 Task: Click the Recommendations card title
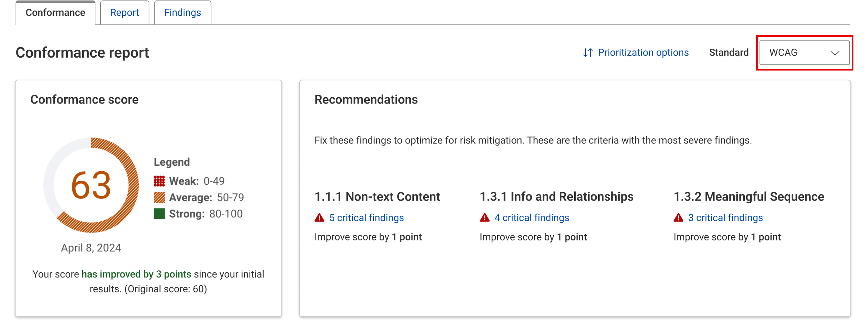click(366, 100)
